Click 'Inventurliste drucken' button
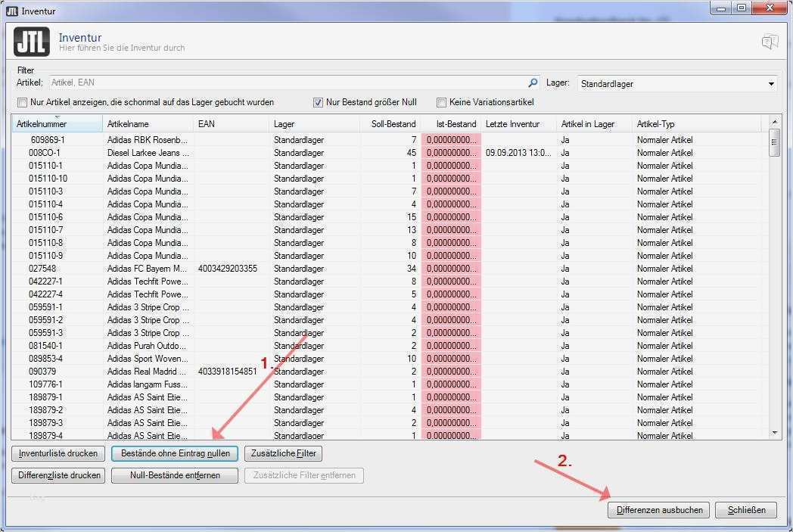This screenshot has height=532, width=793. (x=58, y=453)
